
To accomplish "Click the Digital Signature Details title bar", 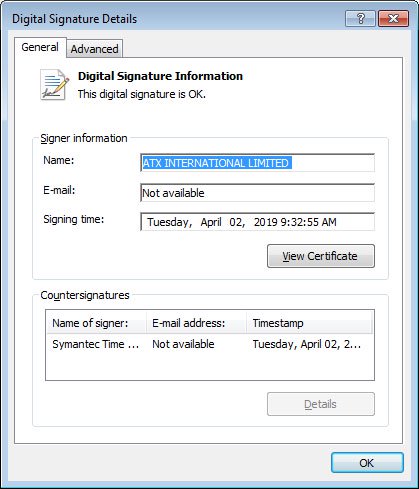I will pos(173,19).
